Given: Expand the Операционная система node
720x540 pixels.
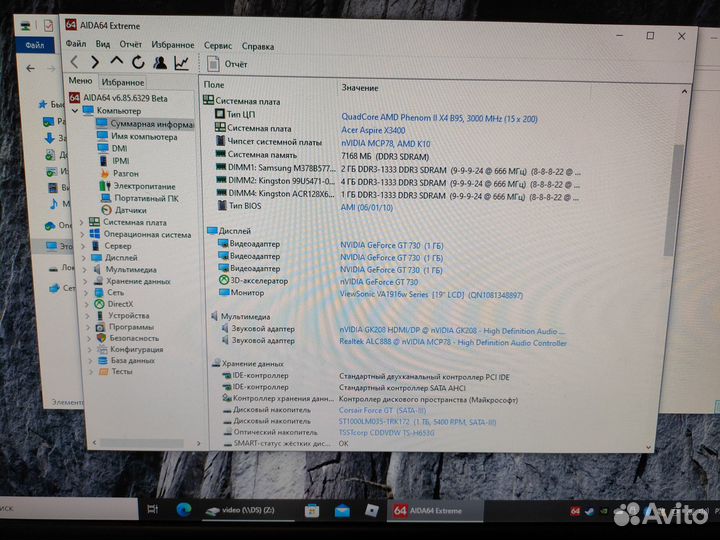Looking at the screenshot, I should click(83, 234).
